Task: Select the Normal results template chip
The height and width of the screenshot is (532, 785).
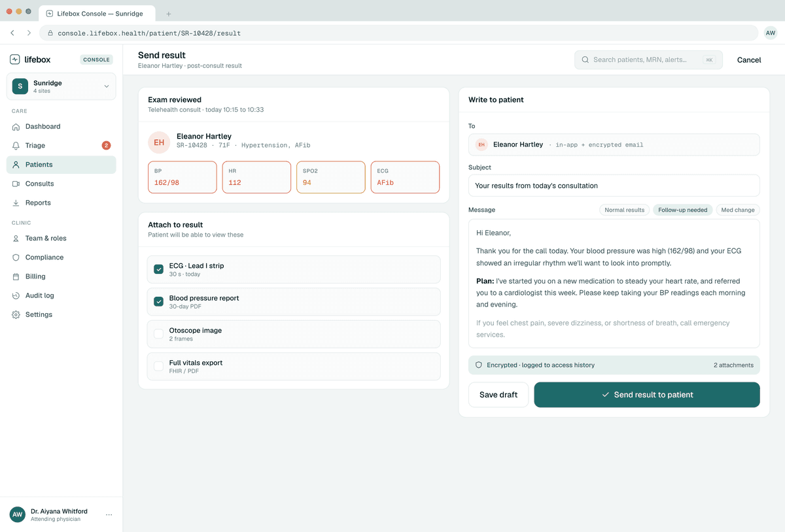Action: (624, 210)
